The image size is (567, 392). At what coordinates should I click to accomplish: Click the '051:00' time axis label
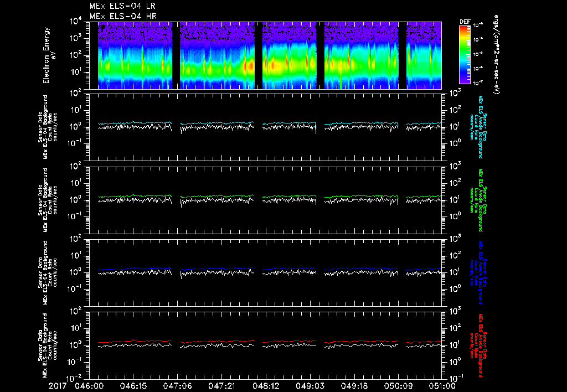441,386
